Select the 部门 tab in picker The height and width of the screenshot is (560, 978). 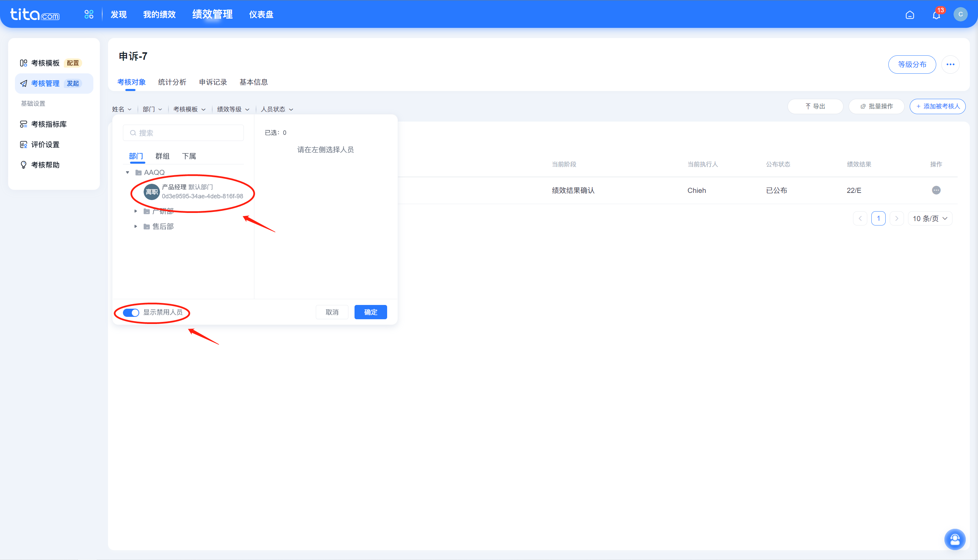click(136, 156)
